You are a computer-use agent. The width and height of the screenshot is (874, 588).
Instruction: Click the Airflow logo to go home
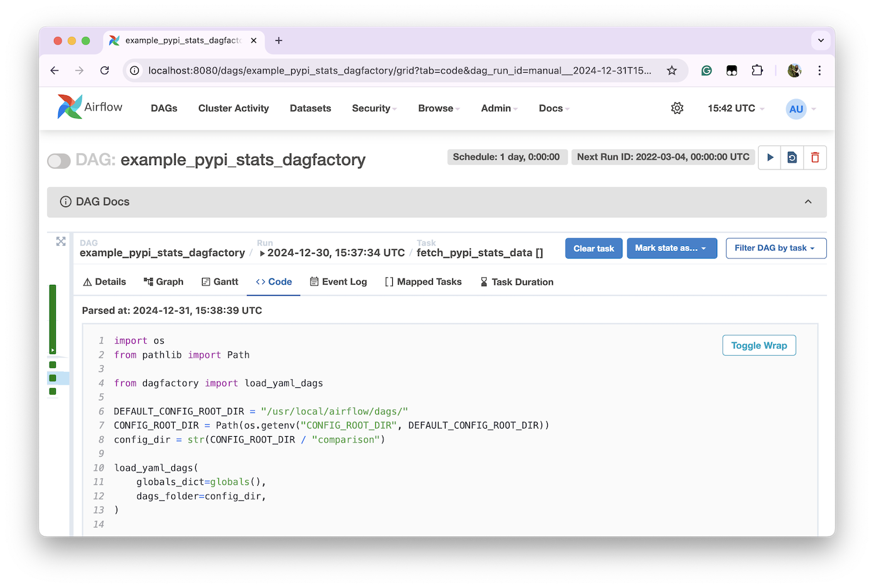tap(90, 107)
